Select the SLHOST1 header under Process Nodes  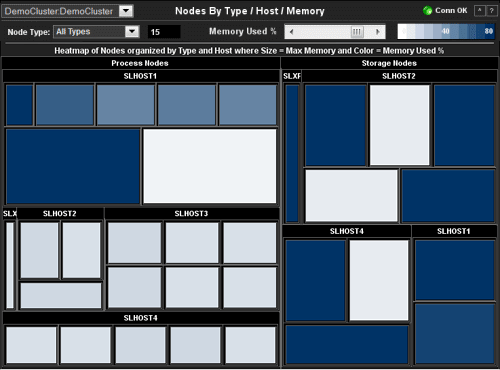pos(140,76)
